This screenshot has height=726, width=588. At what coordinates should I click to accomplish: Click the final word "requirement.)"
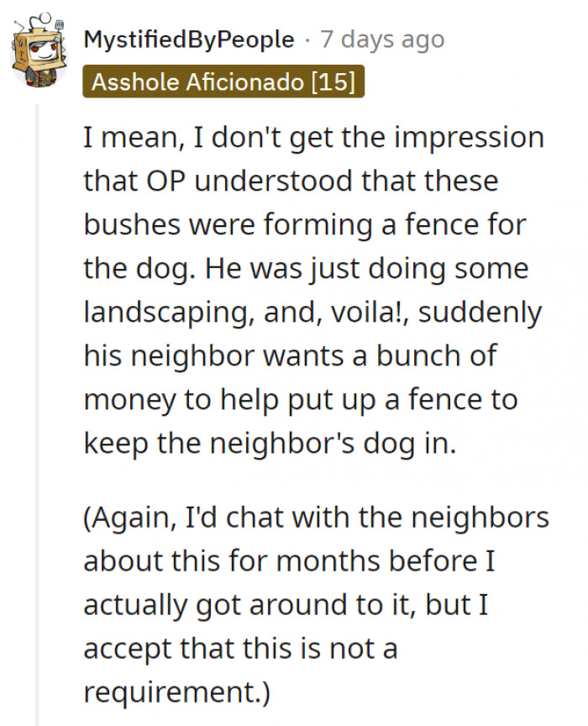[x=177, y=693]
